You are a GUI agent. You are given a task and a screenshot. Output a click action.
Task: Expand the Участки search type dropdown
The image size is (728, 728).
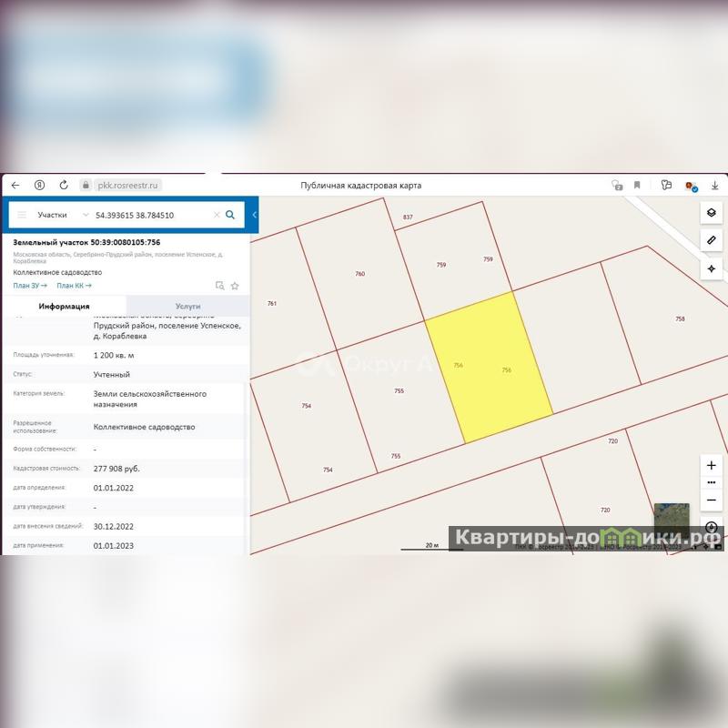click(86, 215)
